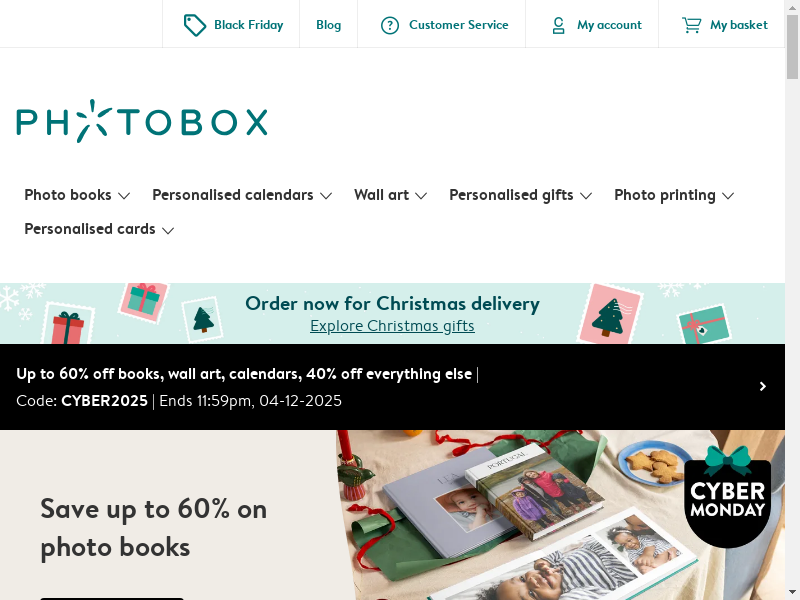Image resolution: width=800 pixels, height=600 pixels.
Task: Open the Black Friday top menu link
Action: (248, 24)
